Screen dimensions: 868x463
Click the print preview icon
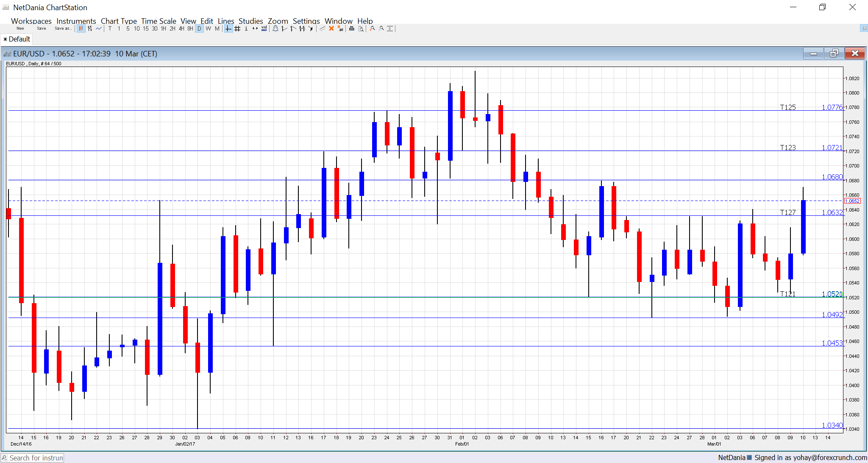[x=361, y=28]
